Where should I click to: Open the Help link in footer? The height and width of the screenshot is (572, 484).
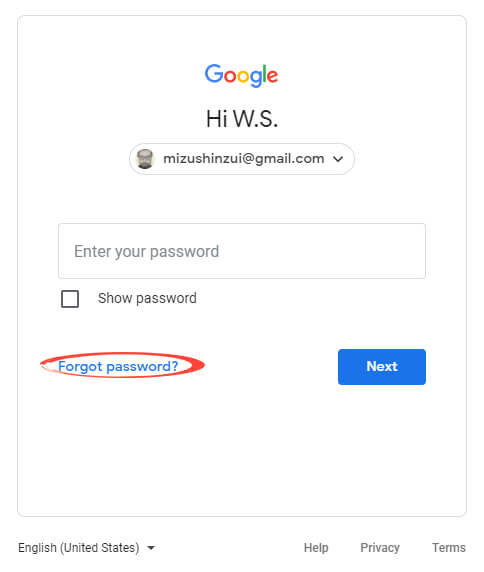coord(316,548)
